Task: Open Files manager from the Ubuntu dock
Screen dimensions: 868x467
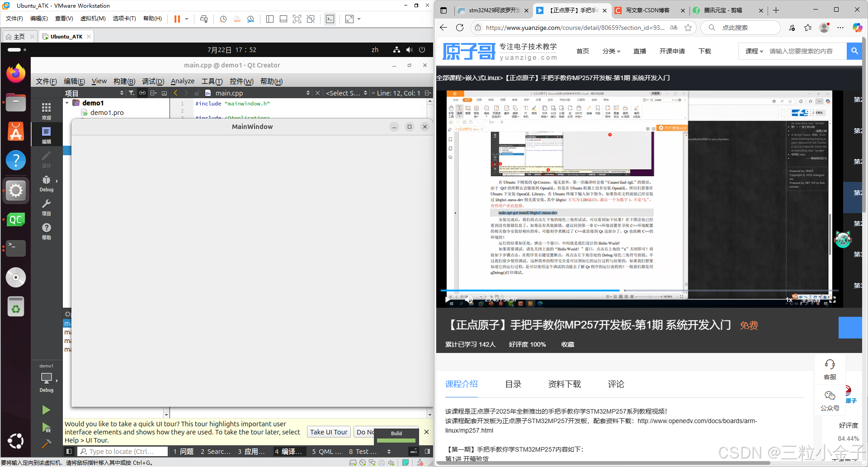Action: [16, 102]
